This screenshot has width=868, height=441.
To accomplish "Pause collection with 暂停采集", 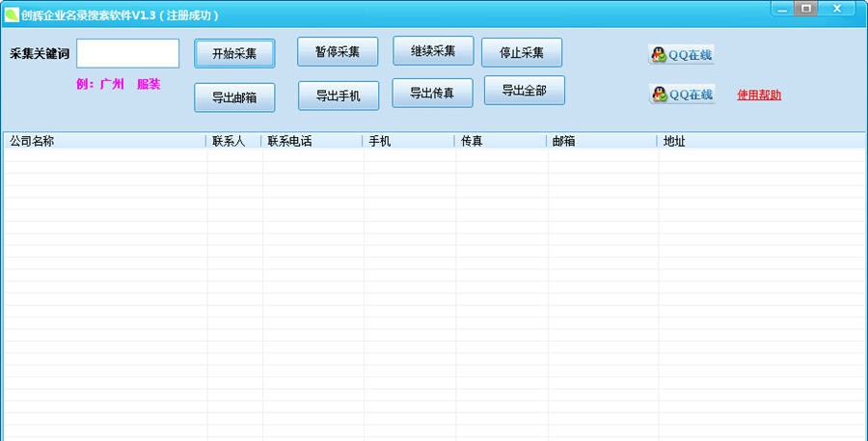I will [338, 51].
